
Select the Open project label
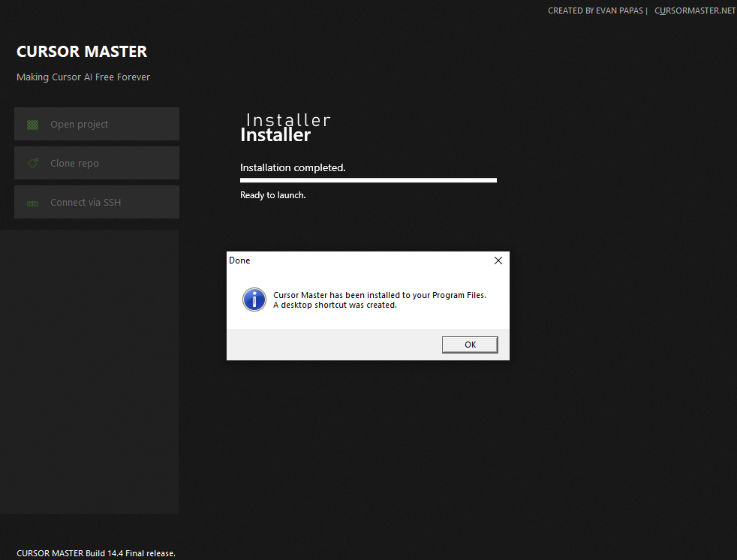pyautogui.click(x=80, y=125)
